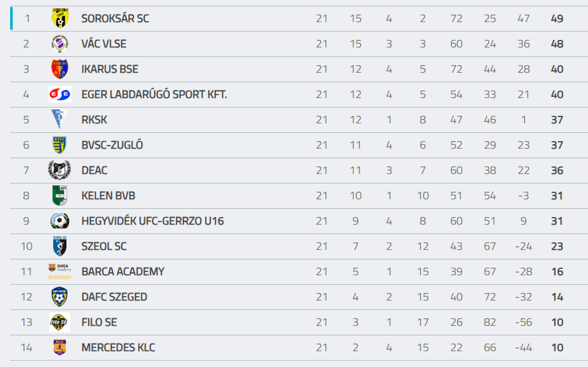588x367 pixels.
Task: Click the Barca Academy Hungary logo
Action: [59, 271]
